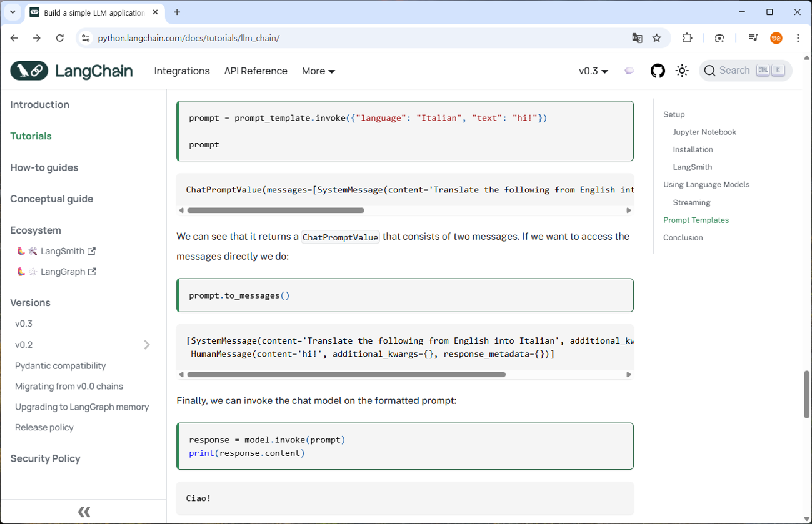
Task: Open the v0.3 version dropdown in navbar
Action: coord(593,71)
